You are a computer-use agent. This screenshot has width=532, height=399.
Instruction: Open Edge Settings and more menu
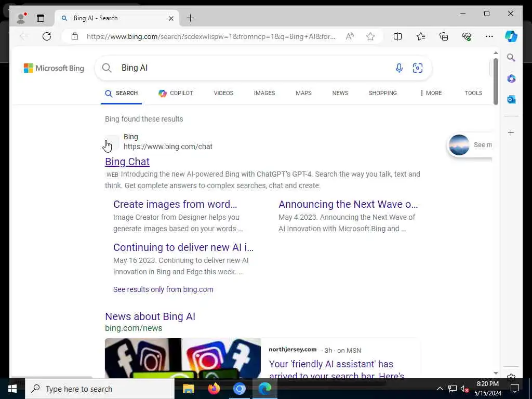[489, 36]
